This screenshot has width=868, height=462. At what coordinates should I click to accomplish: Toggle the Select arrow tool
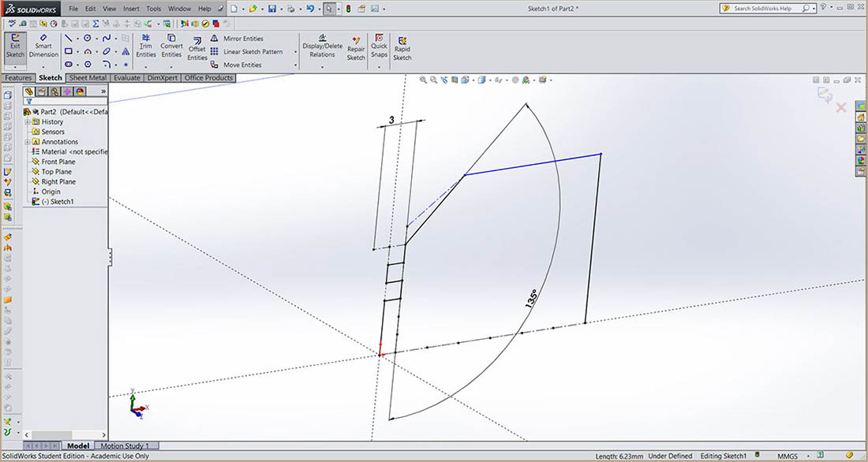[329, 9]
